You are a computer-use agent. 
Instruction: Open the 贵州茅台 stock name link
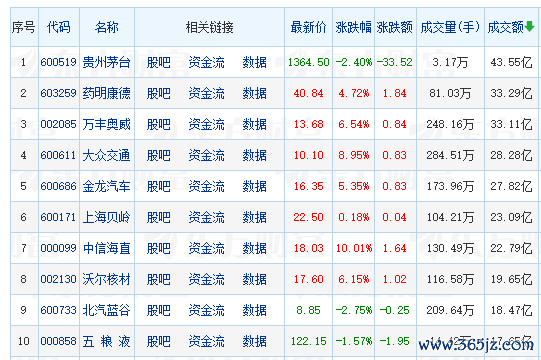click(x=107, y=62)
